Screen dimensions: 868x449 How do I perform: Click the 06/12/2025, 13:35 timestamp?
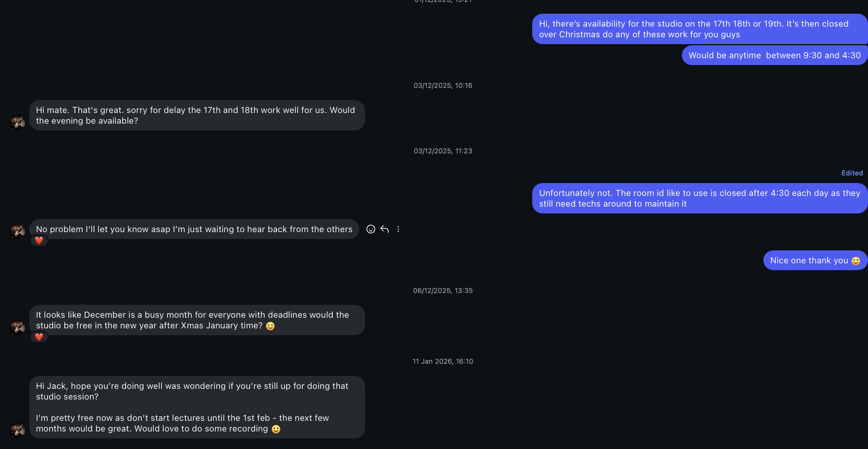click(x=443, y=291)
